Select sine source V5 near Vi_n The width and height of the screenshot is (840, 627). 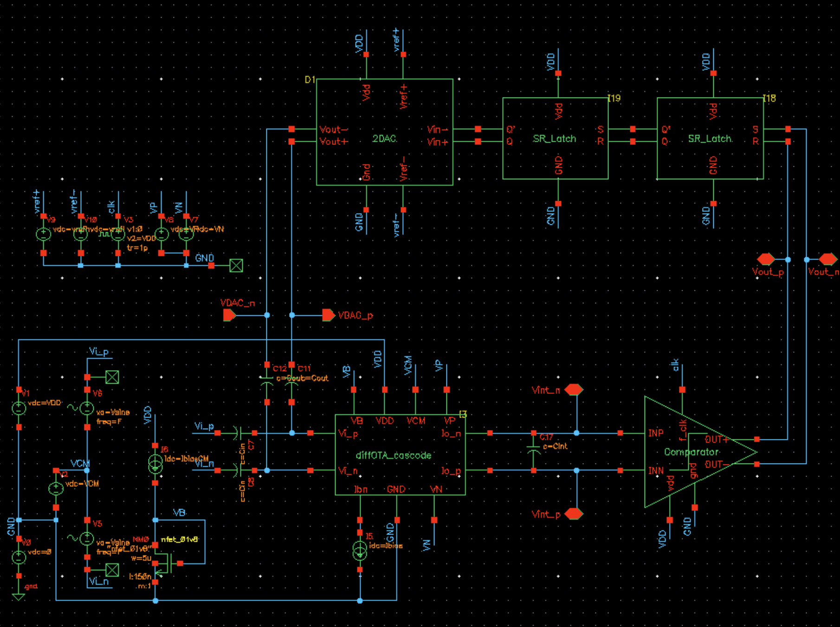pyautogui.click(x=87, y=538)
